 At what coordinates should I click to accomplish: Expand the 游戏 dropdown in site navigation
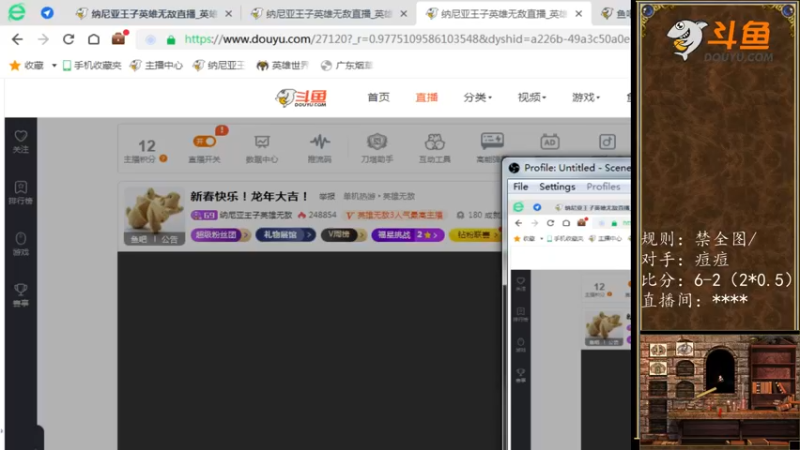click(x=586, y=97)
